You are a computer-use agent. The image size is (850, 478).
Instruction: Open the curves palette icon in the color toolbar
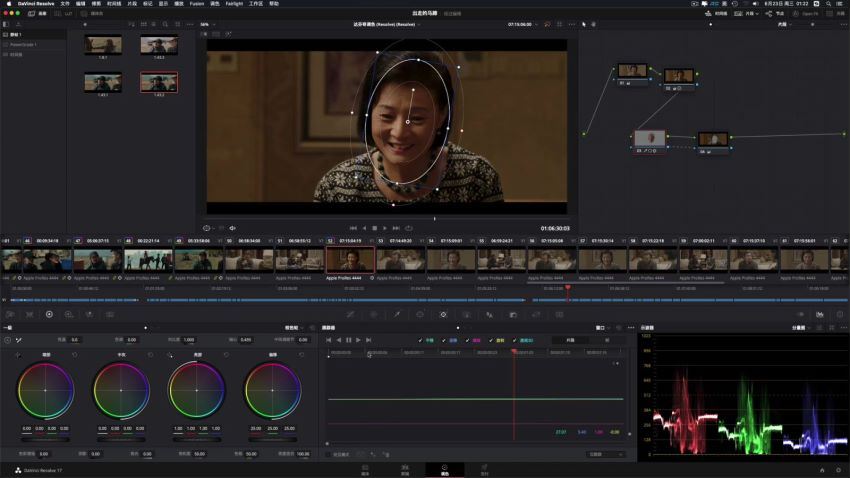pos(350,314)
